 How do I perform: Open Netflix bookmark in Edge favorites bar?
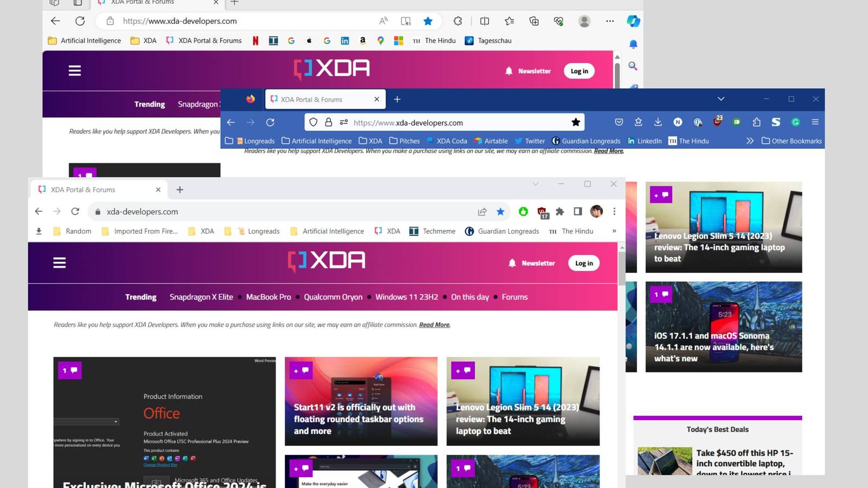pos(256,41)
